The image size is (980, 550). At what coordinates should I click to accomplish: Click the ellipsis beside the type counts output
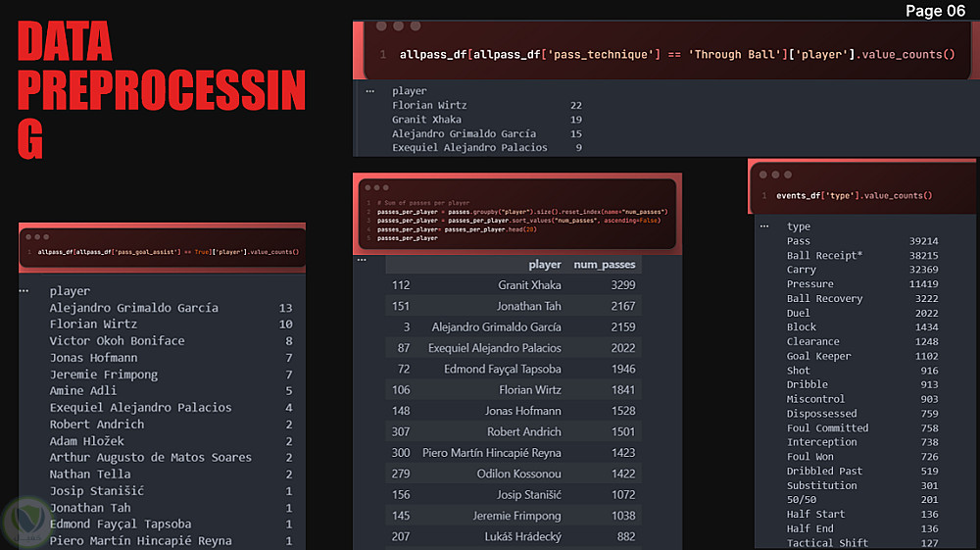[x=764, y=226]
